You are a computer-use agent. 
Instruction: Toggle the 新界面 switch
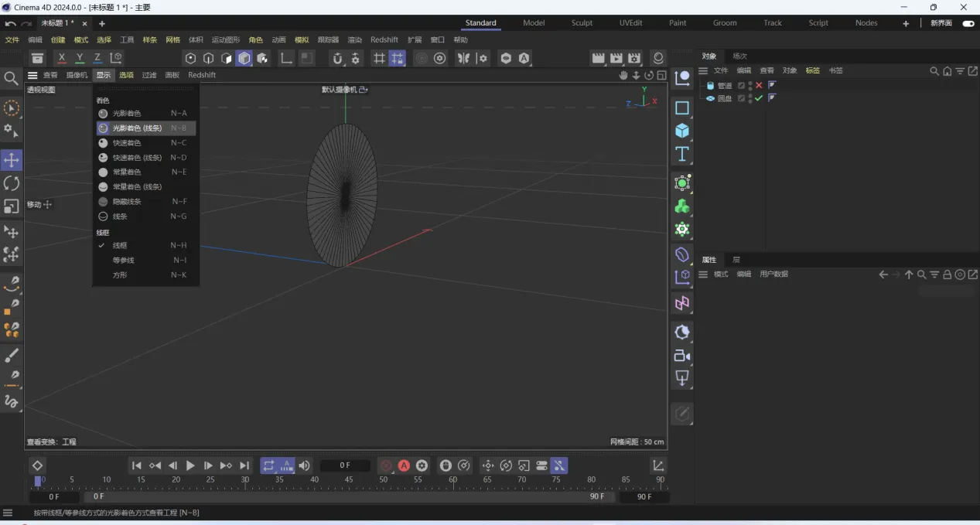click(967, 23)
